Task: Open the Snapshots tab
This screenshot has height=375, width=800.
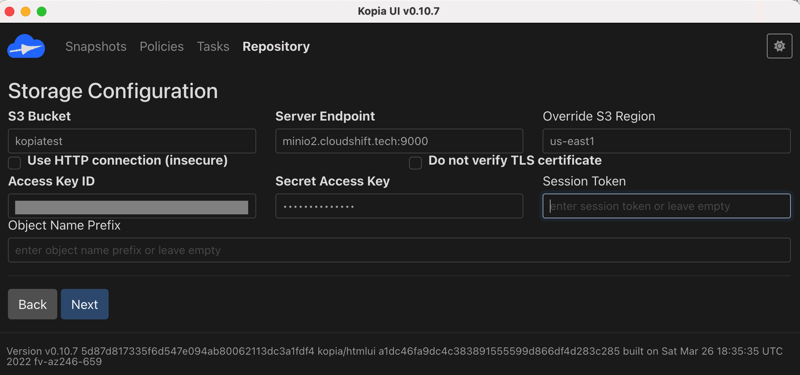Action: click(96, 46)
